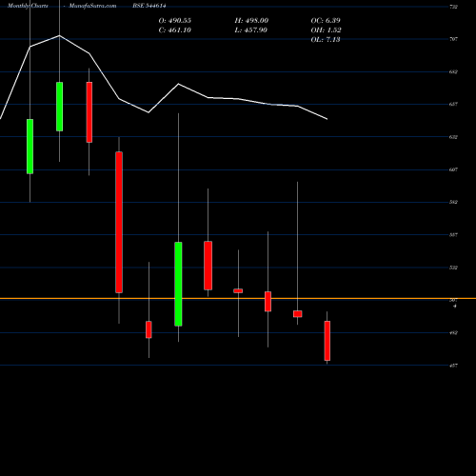The image size is (476, 476).
Task: Click the 707 price axis label
Action: tap(454, 39)
